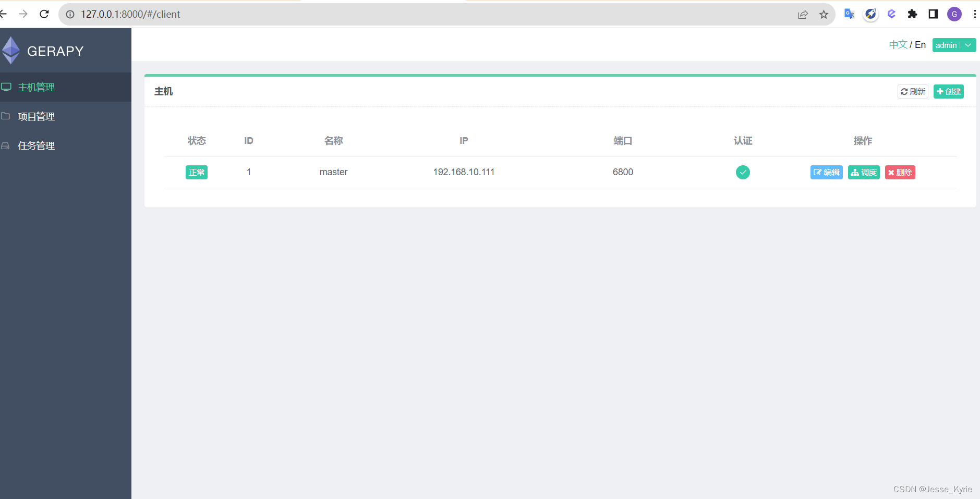Click the 调度 button for master

tap(864, 173)
